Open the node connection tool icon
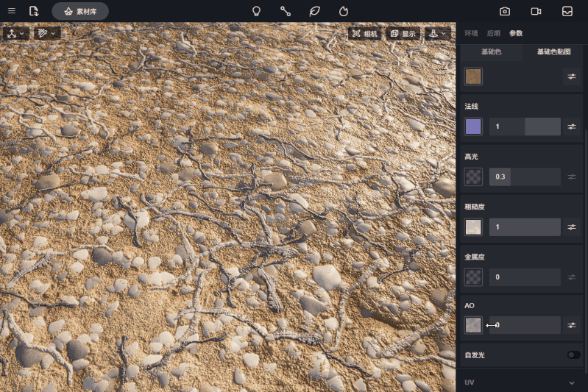Viewport: 588px width, 392px height. [x=285, y=11]
